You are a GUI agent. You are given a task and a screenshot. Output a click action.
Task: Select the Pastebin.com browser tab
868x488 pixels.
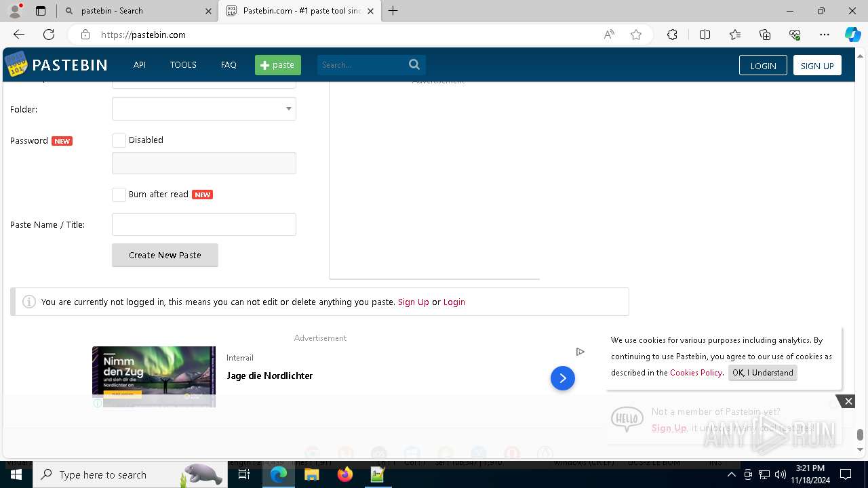click(x=299, y=11)
